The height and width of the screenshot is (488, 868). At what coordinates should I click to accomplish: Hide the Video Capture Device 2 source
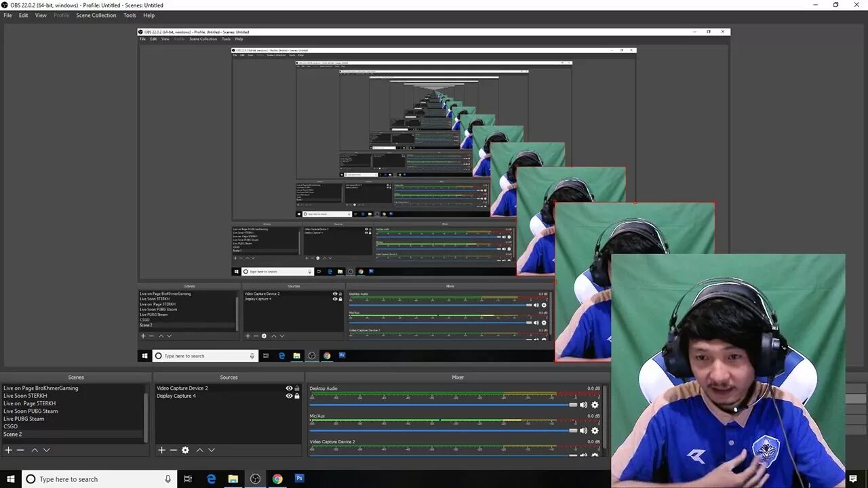pos(289,388)
